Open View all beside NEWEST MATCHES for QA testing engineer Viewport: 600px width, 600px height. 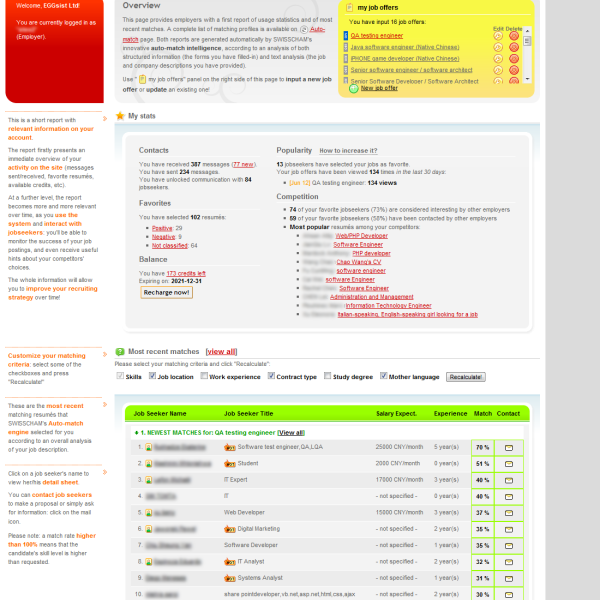[291, 433]
